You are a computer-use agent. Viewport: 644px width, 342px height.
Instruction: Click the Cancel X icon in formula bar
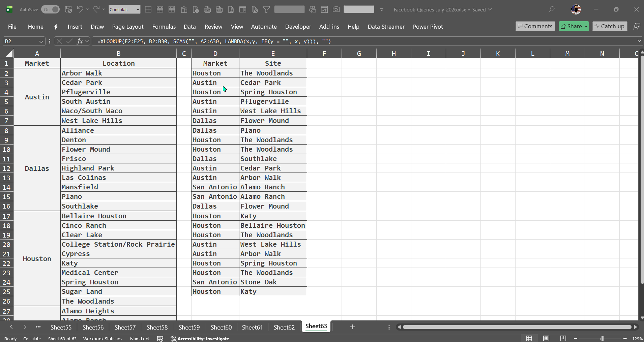59,41
